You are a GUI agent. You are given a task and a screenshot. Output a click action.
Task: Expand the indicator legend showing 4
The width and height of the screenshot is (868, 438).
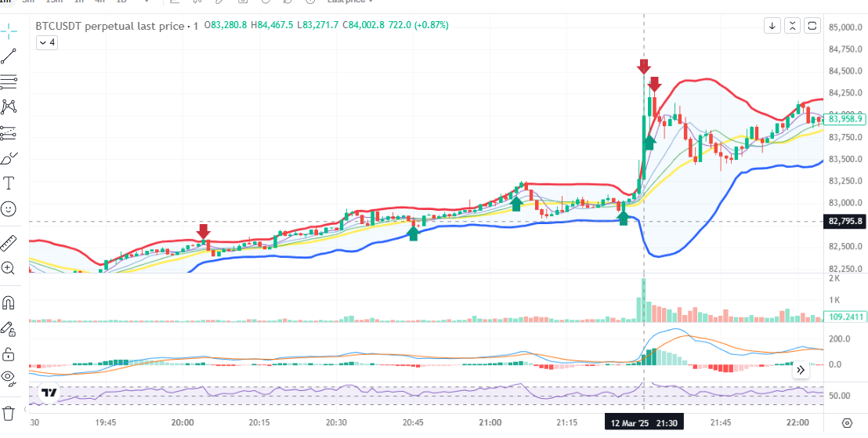pos(47,42)
